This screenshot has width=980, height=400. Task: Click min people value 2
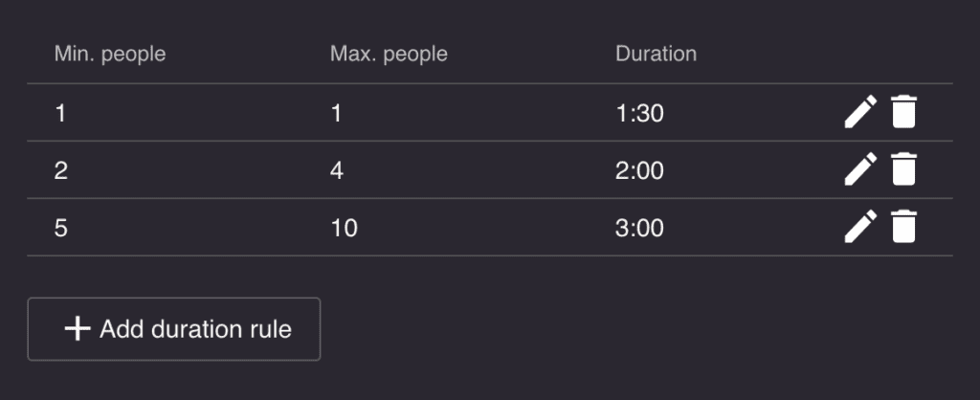60,171
